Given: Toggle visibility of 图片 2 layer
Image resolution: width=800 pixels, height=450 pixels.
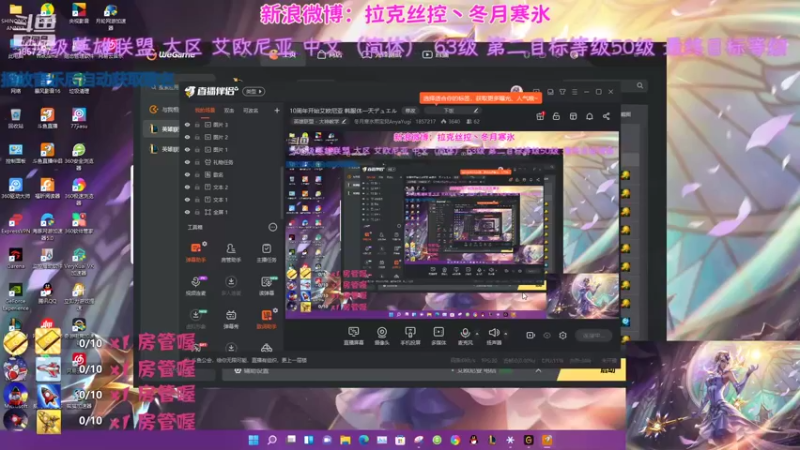Looking at the screenshot, I should coord(187,137).
